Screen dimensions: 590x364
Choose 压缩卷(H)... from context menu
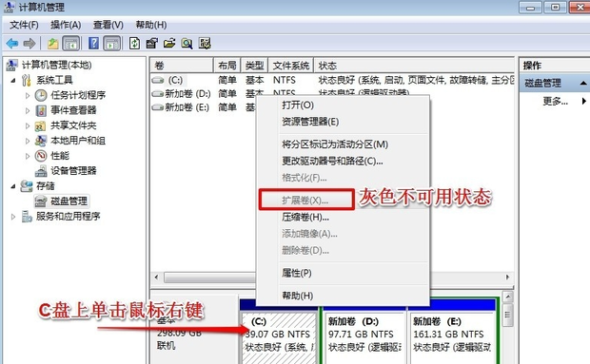point(343,217)
